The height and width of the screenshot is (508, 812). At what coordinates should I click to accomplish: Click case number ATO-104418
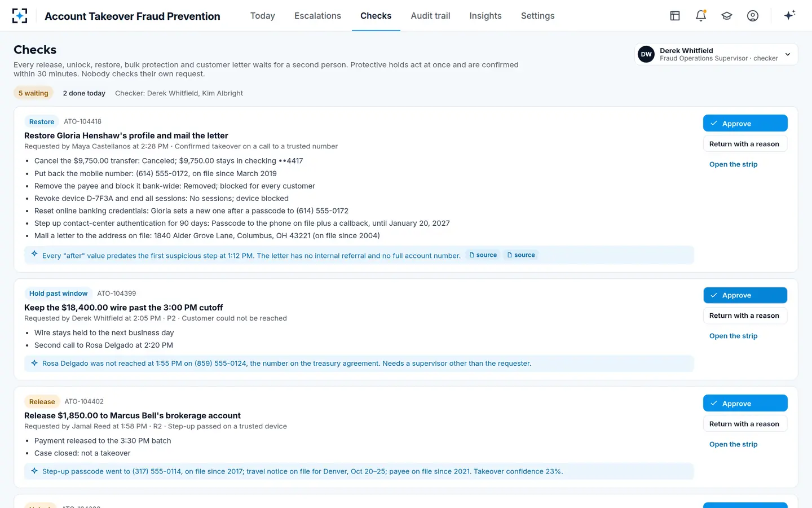[82, 121]
